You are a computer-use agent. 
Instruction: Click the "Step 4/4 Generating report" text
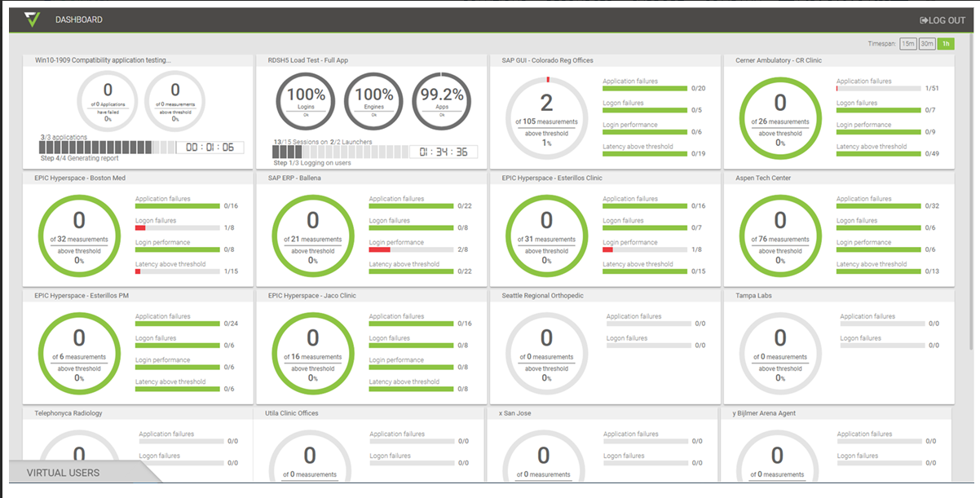[x=78, y=158]
